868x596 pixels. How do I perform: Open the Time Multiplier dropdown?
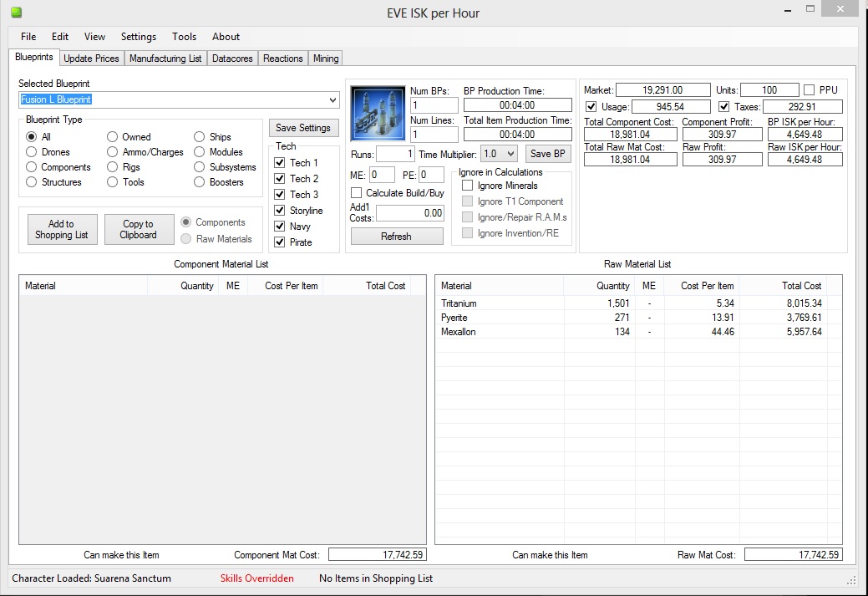point(500,154)
